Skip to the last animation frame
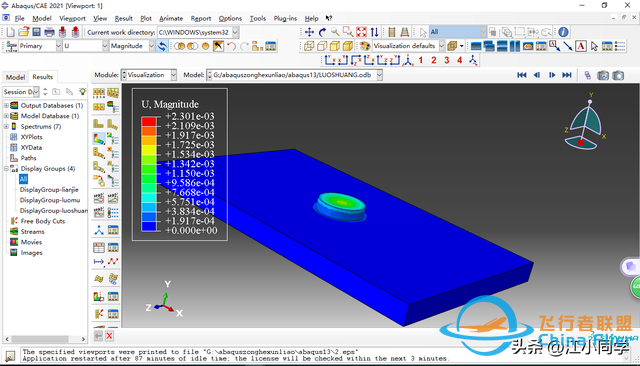Viewport: 640px width, 366px height. pos(567,75)
